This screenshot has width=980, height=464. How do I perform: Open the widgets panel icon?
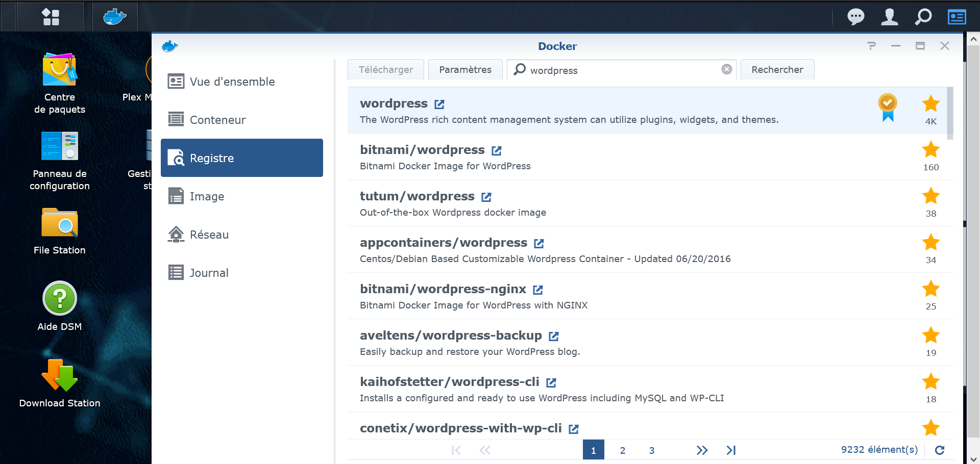[957, 17]
